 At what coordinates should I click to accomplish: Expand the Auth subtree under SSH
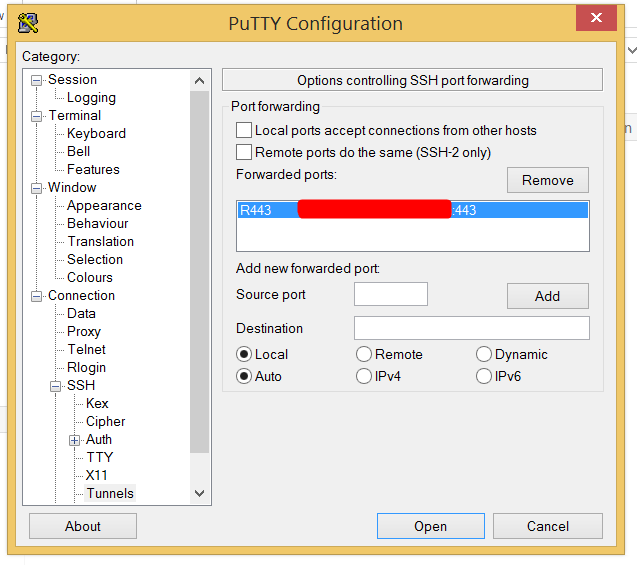(x=74, y=440)
